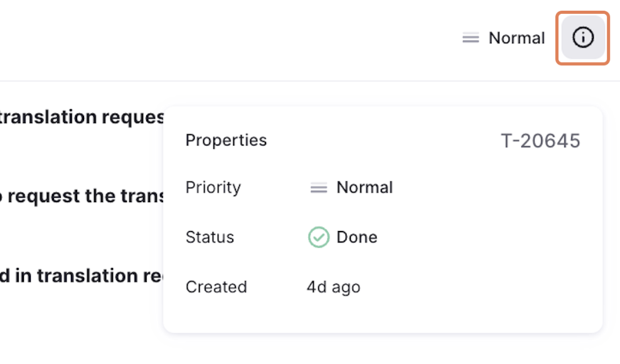This screenshot has height=364, width=620.
Task: Click the Done status text label
Action: click(357, 237)
